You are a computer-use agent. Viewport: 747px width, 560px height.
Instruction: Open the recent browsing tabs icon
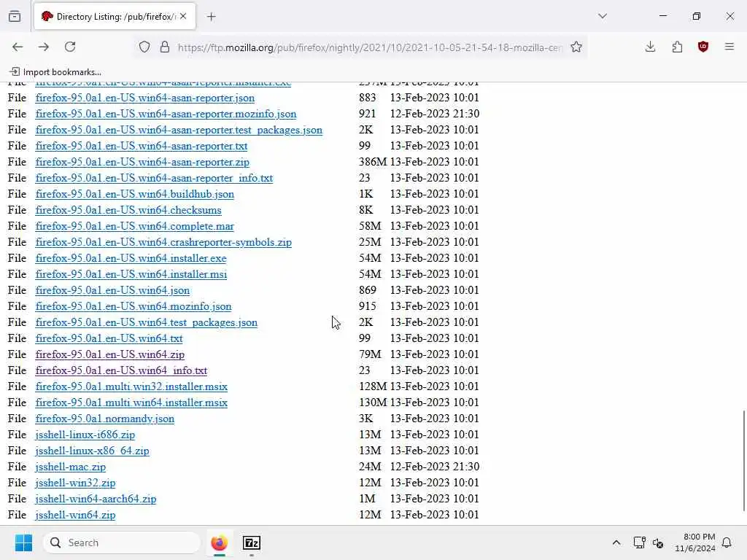[x=15, y=16]
